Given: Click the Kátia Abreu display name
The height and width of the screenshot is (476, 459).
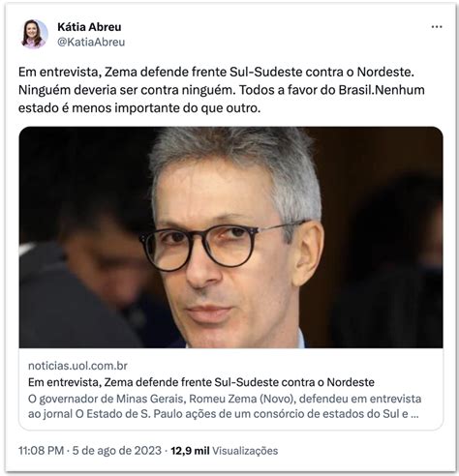Looking at the screenshot, I should (x=89, y=27).
